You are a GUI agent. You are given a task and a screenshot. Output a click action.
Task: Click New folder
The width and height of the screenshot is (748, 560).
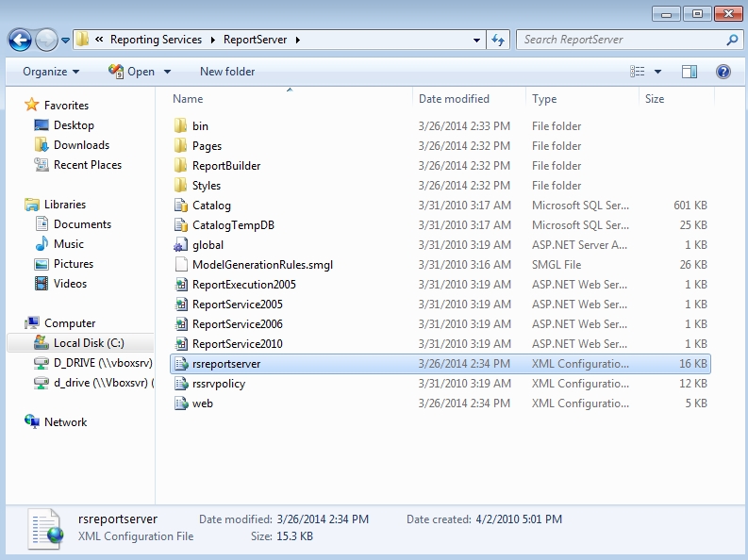click(227, 72)
